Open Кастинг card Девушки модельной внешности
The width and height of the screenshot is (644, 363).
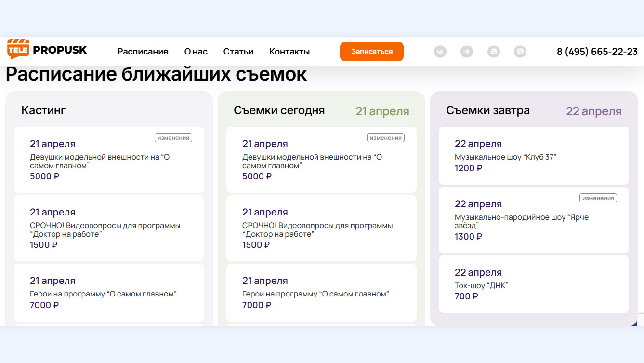(x=109, y=160)
